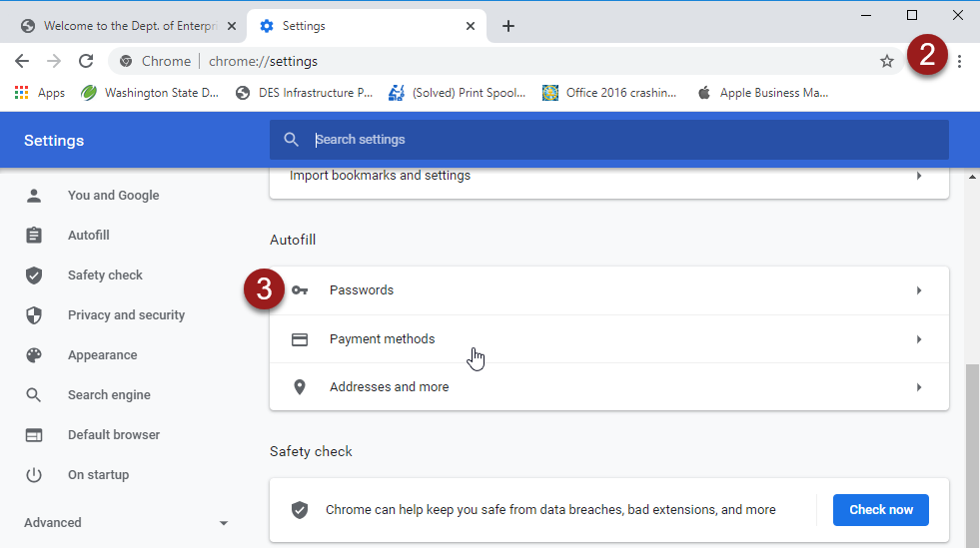Open the Chrome three-dot menu
This screenshot has height=548, width=980.
coord(959,61)
